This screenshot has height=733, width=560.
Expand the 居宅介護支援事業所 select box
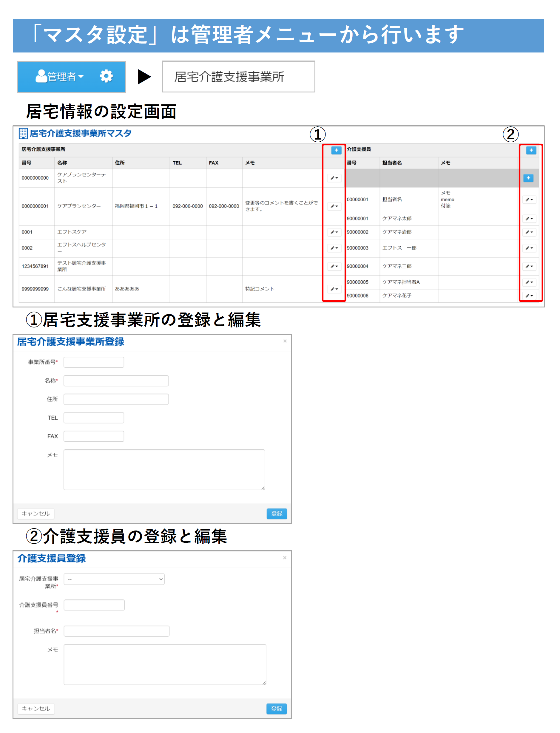pos(114,579)
